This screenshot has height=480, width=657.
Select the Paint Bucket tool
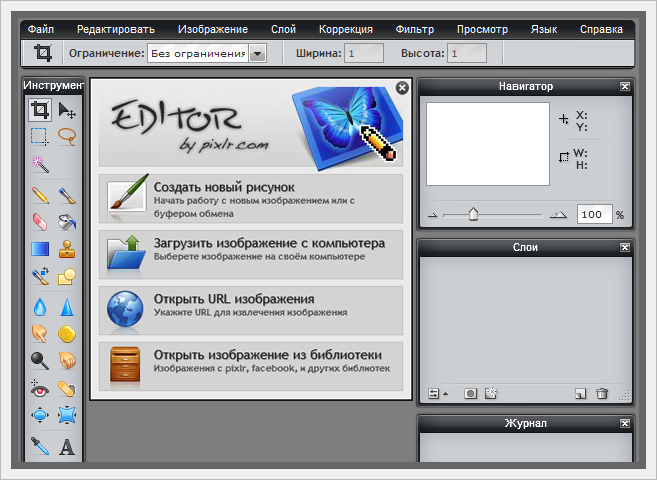pos(67,222)
